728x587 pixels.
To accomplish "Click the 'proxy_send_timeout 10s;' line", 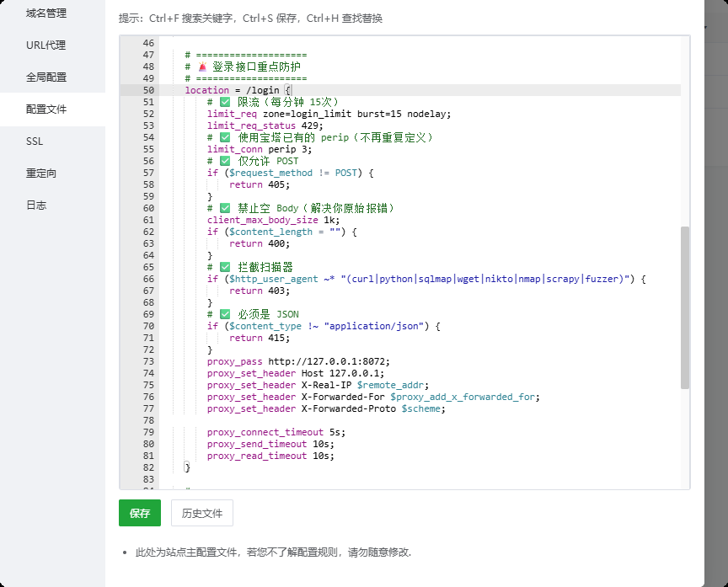I will (x=270, y=444).
